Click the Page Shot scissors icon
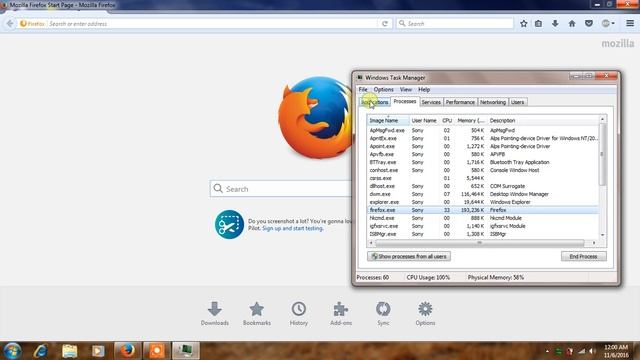This screenshot has height=360, width=640. coord(229,224)
